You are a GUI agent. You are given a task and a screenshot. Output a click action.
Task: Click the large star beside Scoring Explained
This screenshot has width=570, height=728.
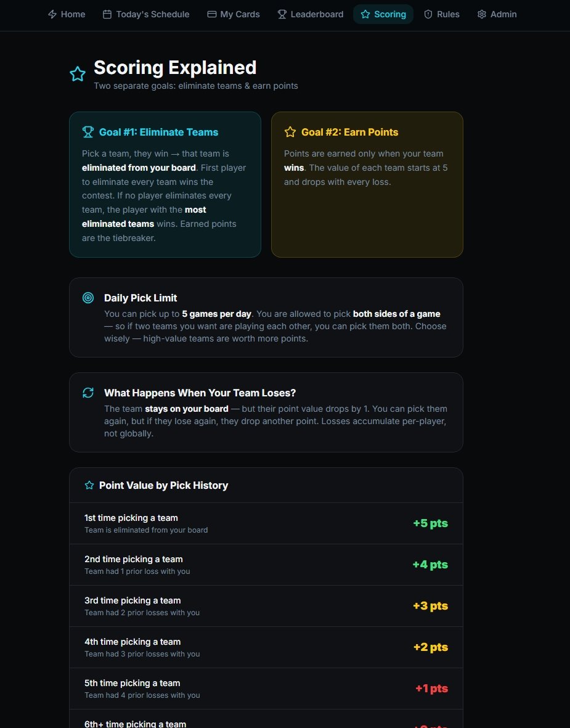[78, 75]
